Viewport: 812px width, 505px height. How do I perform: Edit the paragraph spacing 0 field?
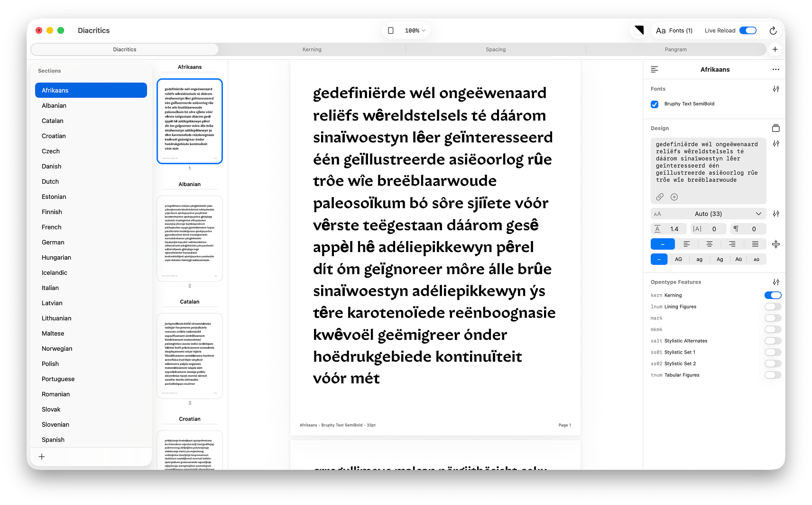tap(748, 229)
